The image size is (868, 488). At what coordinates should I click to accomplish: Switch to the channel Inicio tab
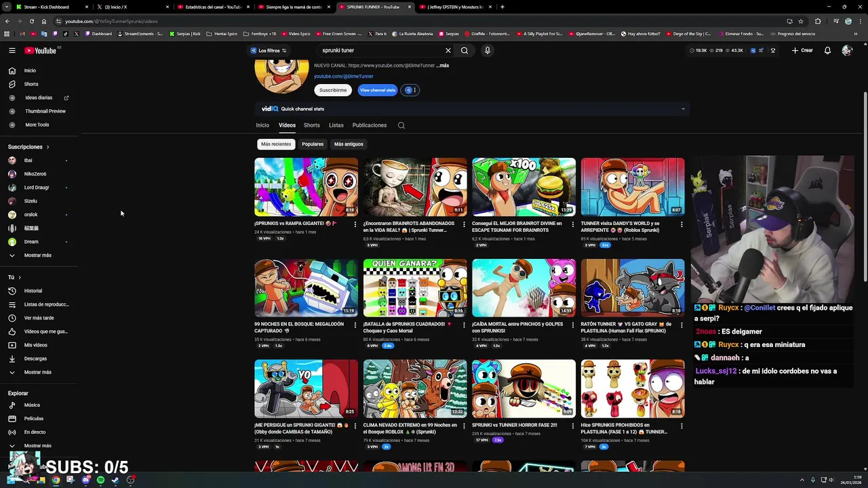262,125
